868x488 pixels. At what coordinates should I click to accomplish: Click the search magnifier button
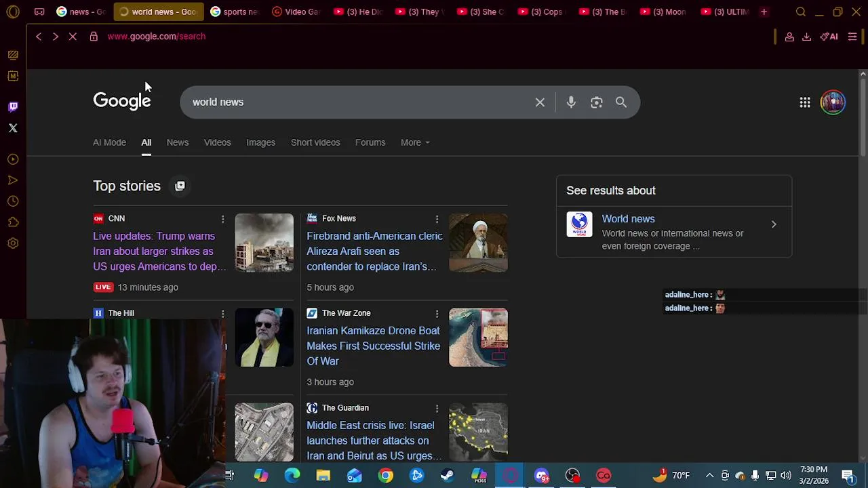pos(621,102)
